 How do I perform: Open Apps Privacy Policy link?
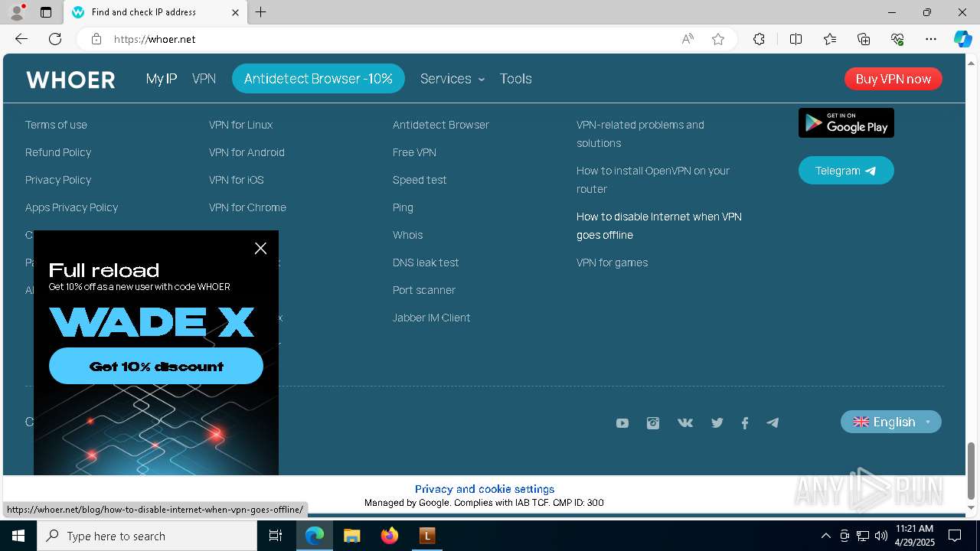coord(71,207)
